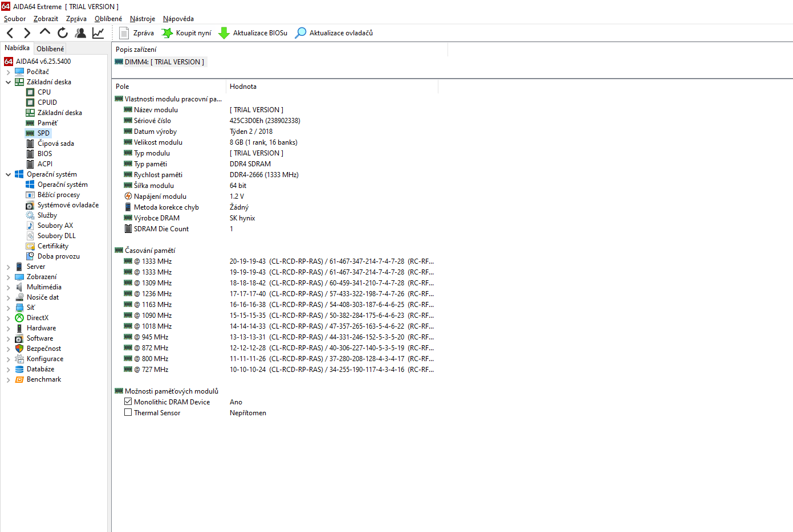Click the Bezpečnost shield icon
The image size is (793, 532).
[x=19, y=349]
